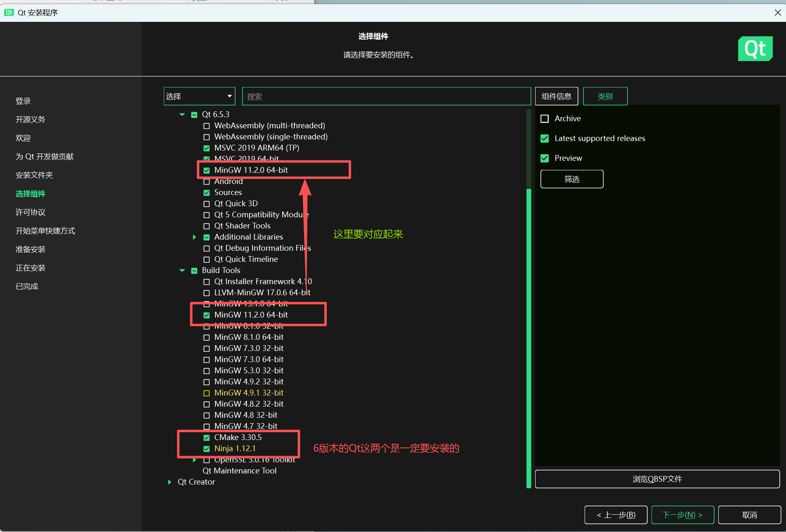Select 开源义务 step in sidebar
The height and width of the screenshot is (532, 786).
coord(31,120)
